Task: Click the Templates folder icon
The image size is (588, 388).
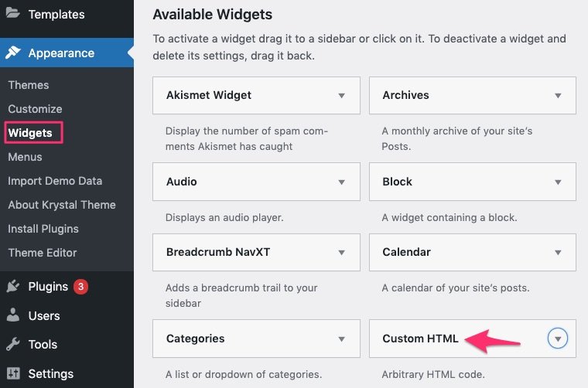Action: pos(13,14)
